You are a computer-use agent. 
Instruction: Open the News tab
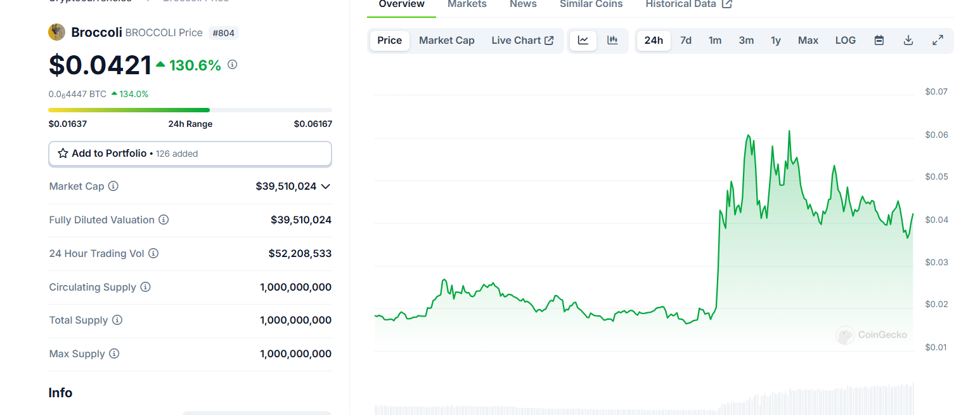pos(523,4)
